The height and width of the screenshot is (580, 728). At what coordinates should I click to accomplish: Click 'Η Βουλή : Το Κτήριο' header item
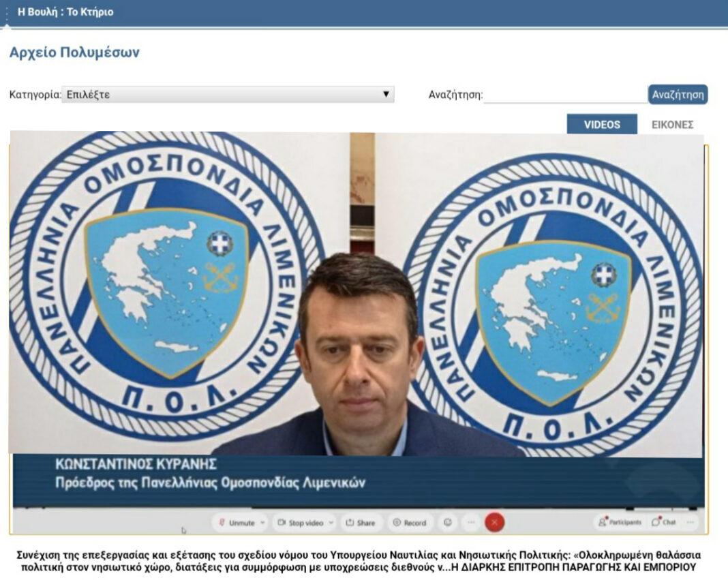[65, 12]
